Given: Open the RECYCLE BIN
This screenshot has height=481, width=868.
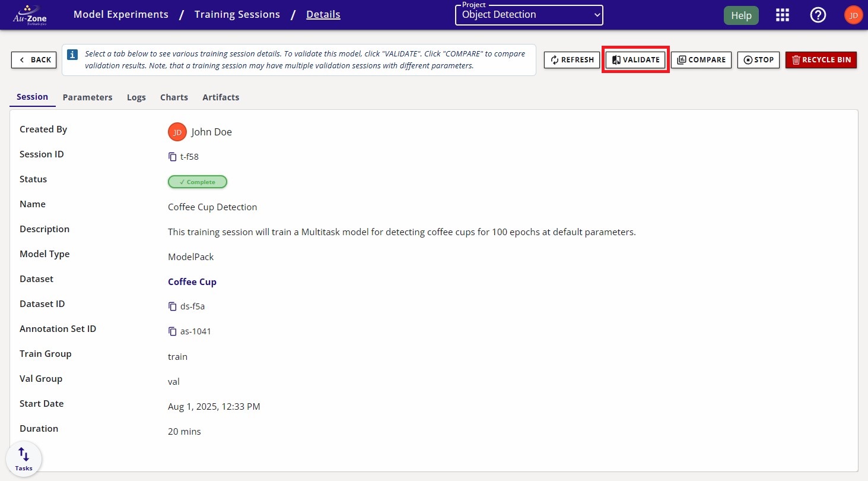Looking at the screenshot, I should pos(821,59).
